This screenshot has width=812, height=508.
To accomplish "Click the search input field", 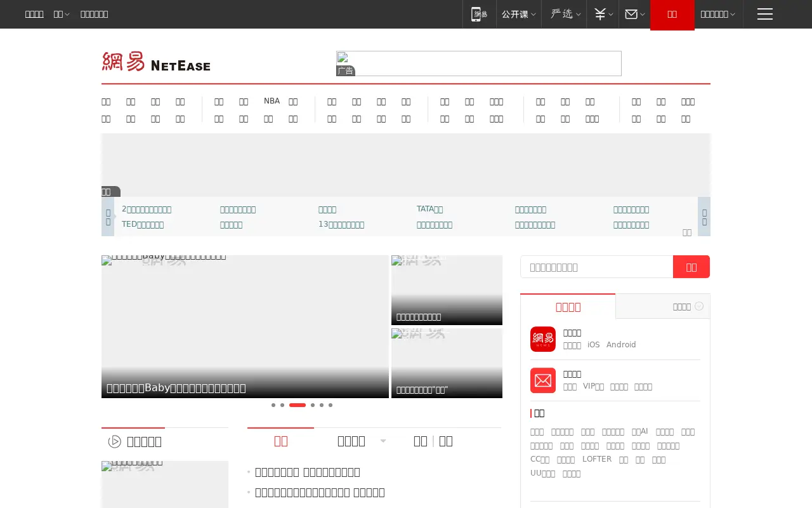I will click(x=596, y=267).
